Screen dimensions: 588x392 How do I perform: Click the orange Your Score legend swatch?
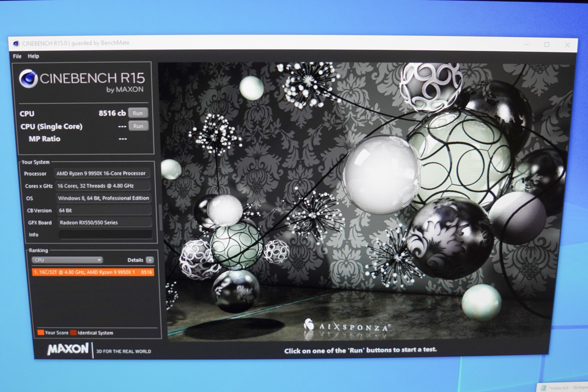coord(40,332)
